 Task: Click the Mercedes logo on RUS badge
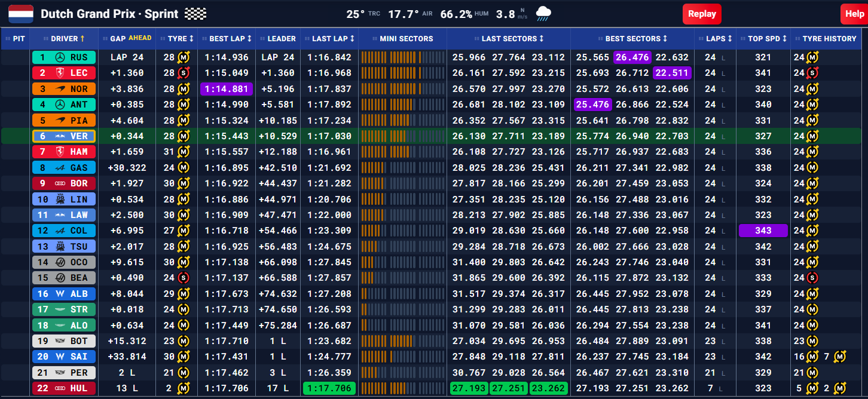(60, 57)
